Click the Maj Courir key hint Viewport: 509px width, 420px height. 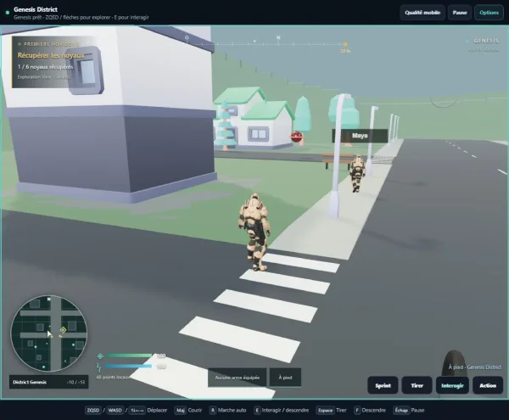click(x=188, y=411)
